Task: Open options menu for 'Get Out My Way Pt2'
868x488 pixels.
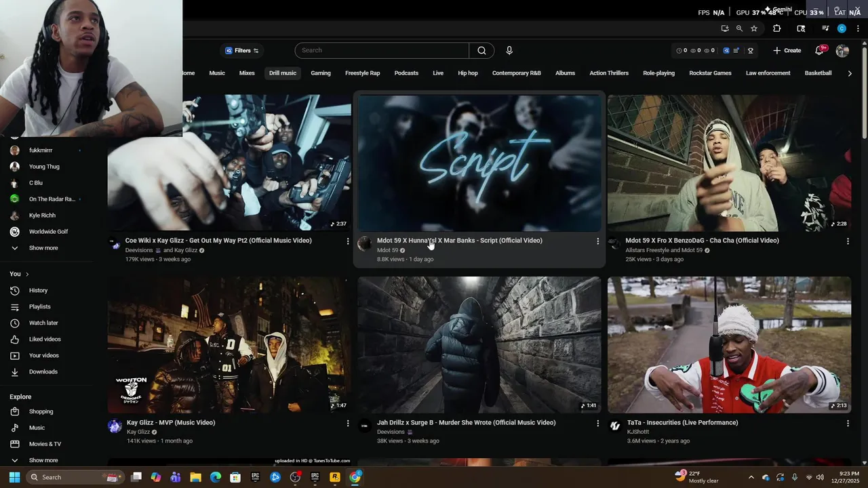Action: pos(348,241)
